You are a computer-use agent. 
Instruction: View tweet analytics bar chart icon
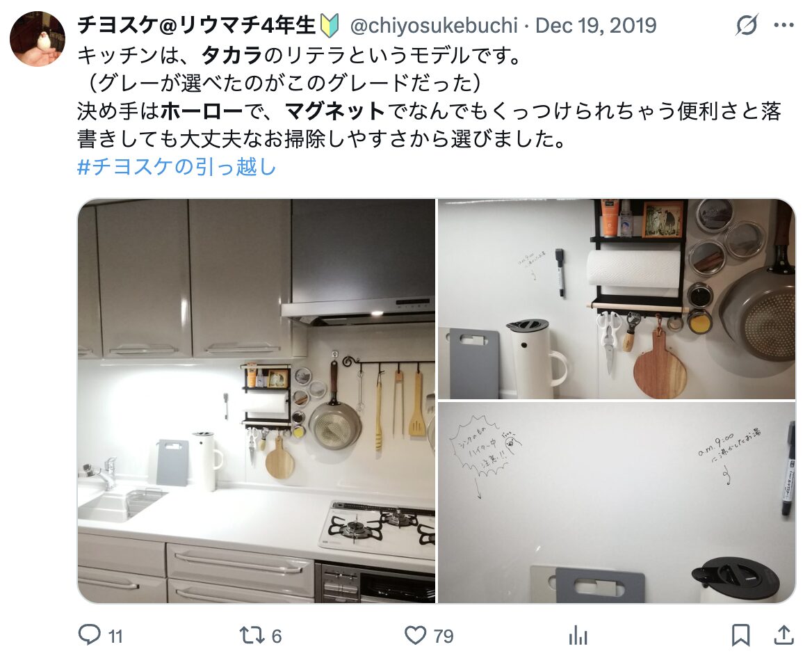(578, 635)
